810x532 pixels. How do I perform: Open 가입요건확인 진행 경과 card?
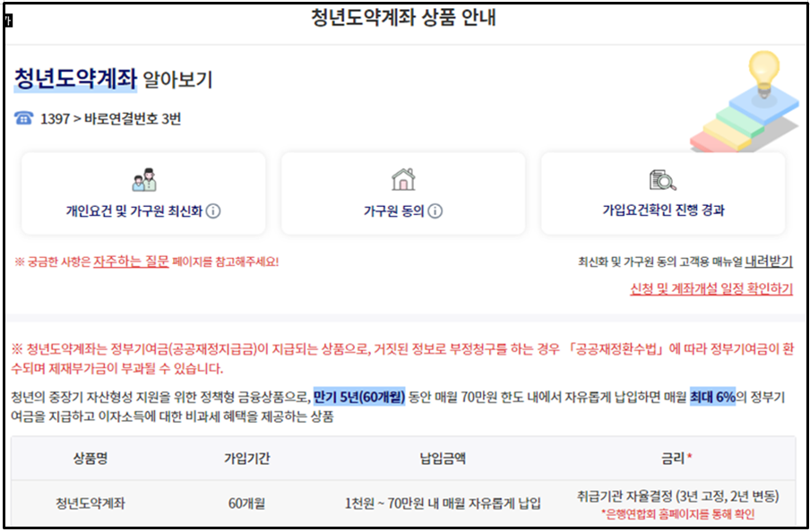663,193
